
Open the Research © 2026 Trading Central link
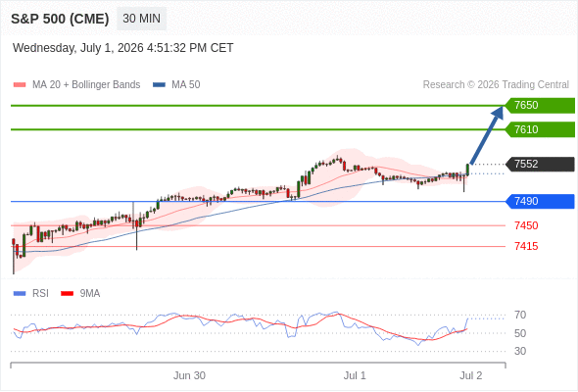tap(496, 85)
